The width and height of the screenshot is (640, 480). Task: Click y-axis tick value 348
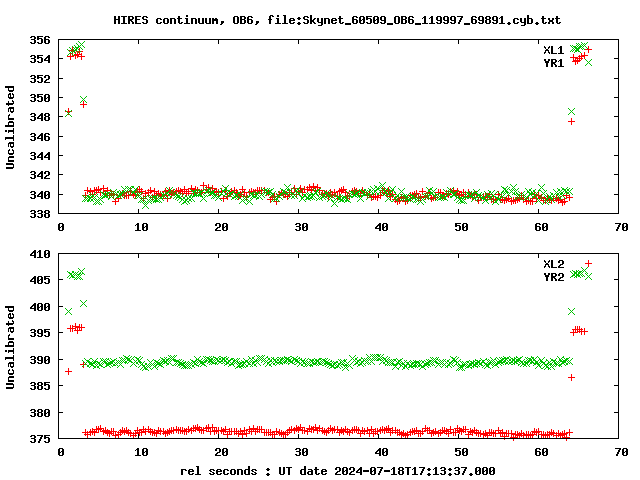point(40,117)
